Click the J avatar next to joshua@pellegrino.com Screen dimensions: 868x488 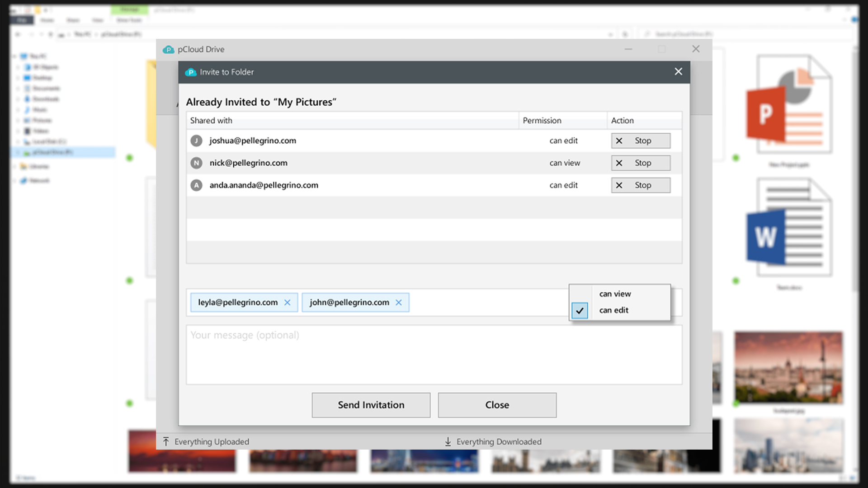pos(196,141)
